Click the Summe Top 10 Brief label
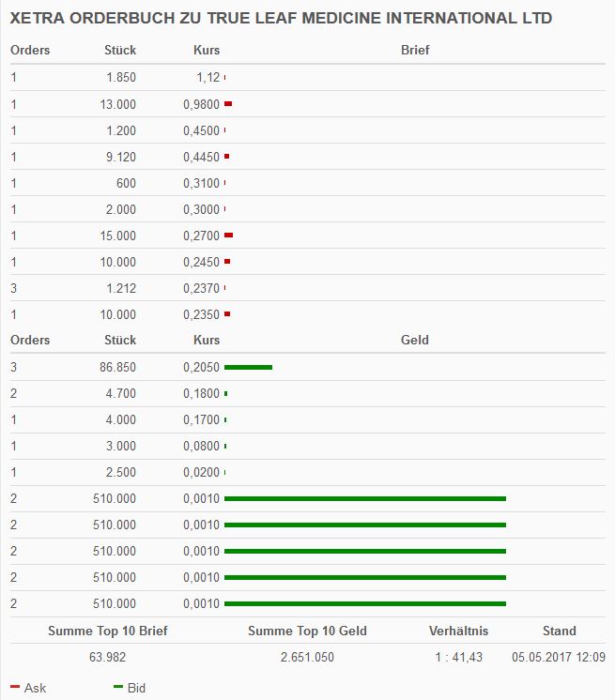 (107, 632)
